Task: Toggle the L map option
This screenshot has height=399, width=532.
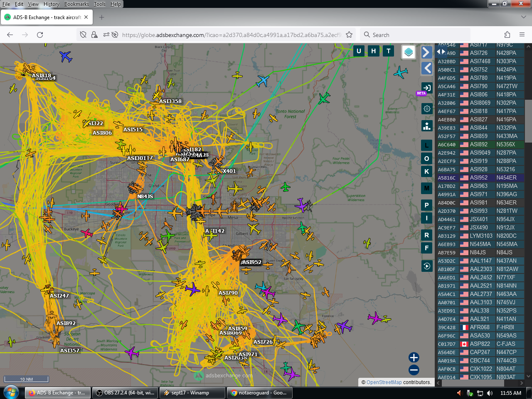Action: (427, 145)
